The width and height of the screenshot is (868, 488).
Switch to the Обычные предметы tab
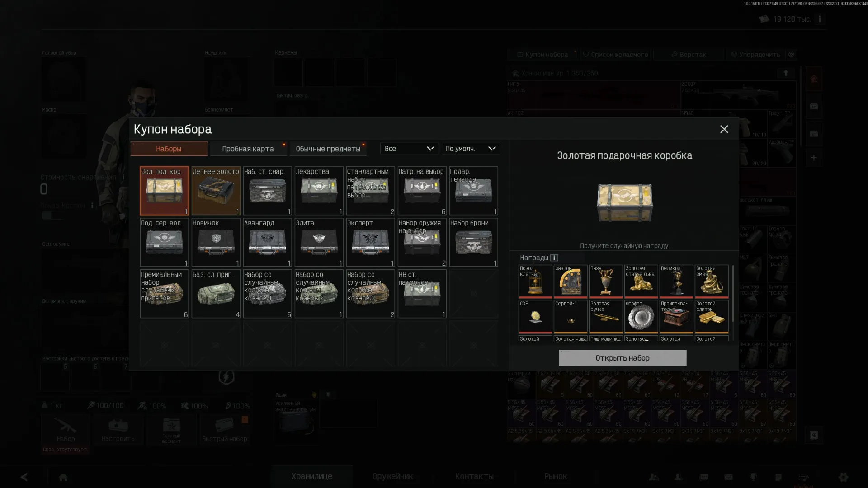[328, 149]
